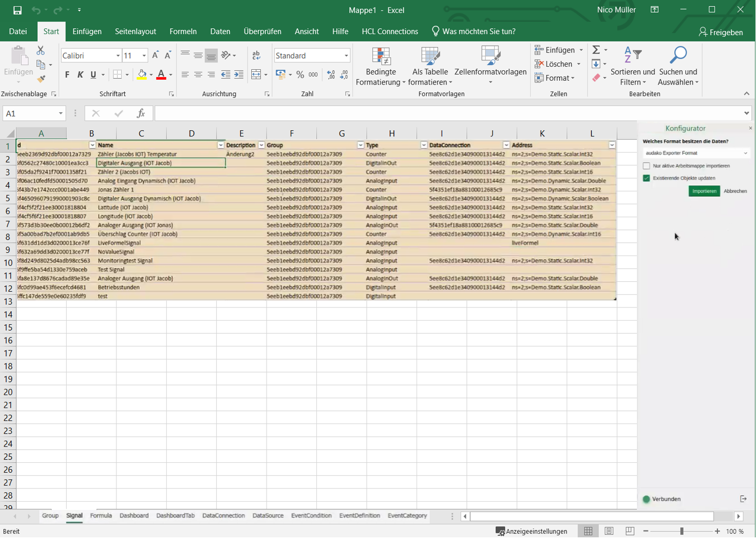Click the save icon in title bar
The image size is (756, 541).
17,10
